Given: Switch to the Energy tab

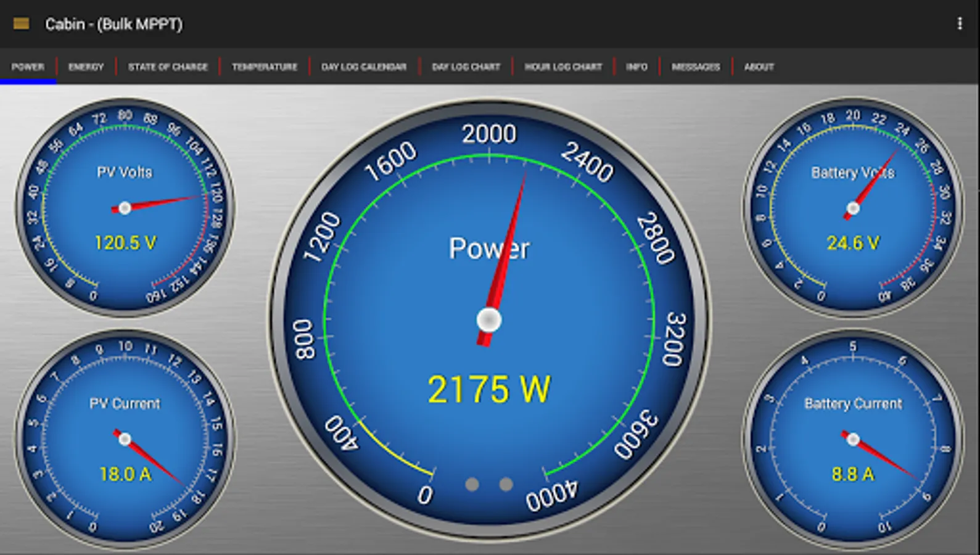Looking at the screenshot, I should pos(86,67).
